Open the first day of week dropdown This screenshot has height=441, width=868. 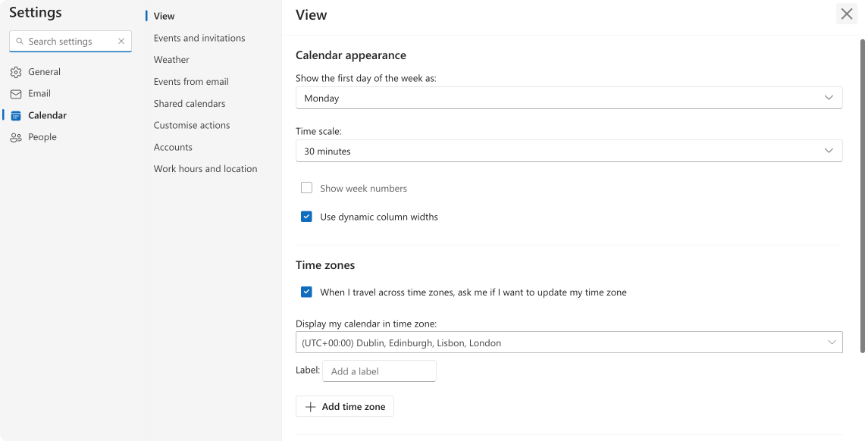click(569, 98)
